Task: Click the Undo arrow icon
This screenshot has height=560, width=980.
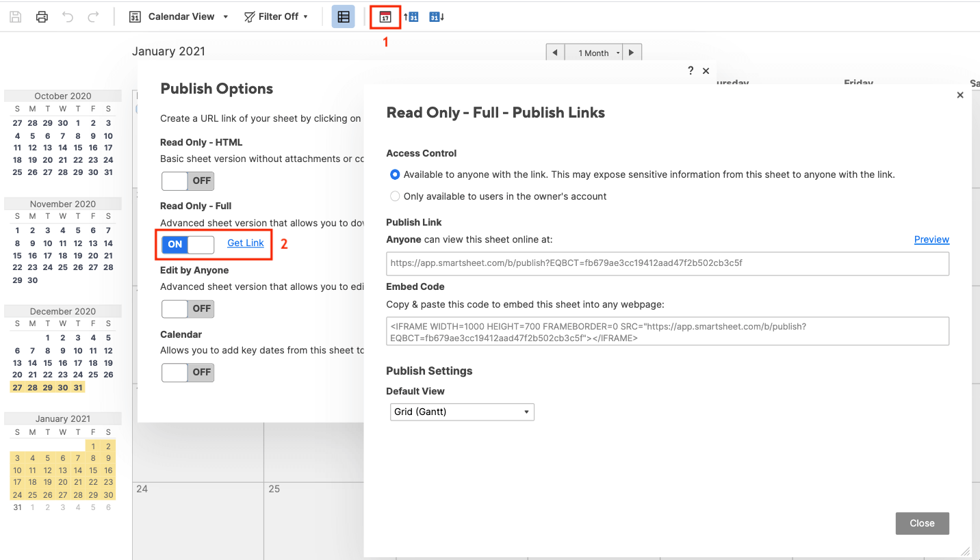Action: [67, 17]
